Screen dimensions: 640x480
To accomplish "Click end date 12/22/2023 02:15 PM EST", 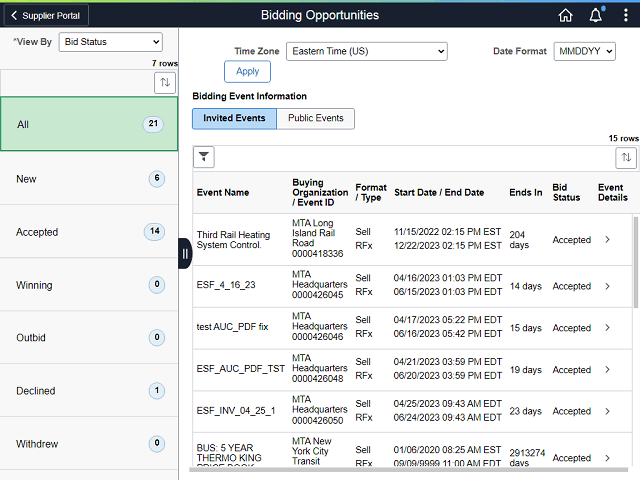I will click(447, 246).
